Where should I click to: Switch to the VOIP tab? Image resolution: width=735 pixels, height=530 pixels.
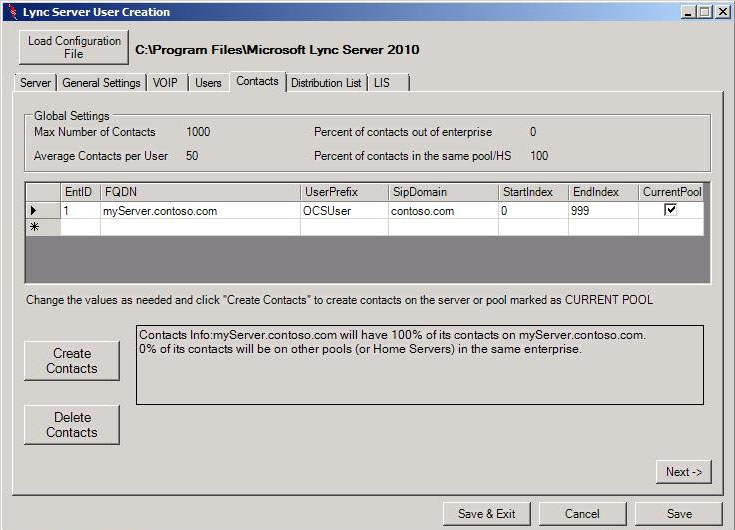coord(167,83)
